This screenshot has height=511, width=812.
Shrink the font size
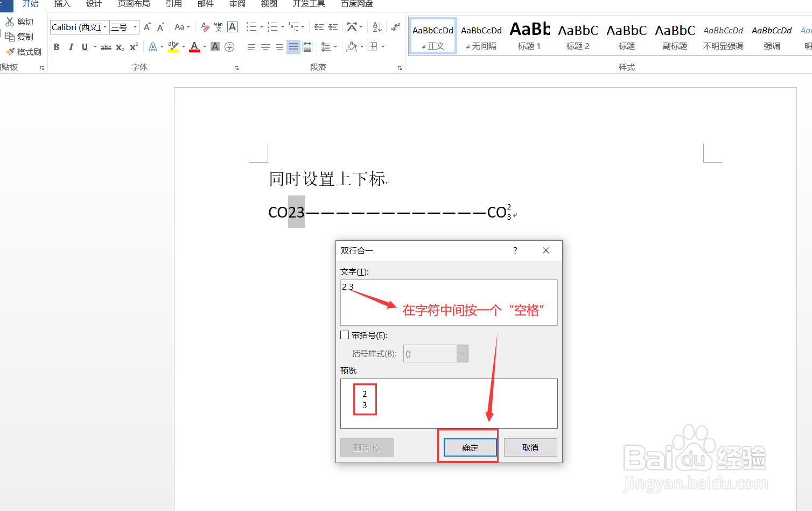[160, 27]
